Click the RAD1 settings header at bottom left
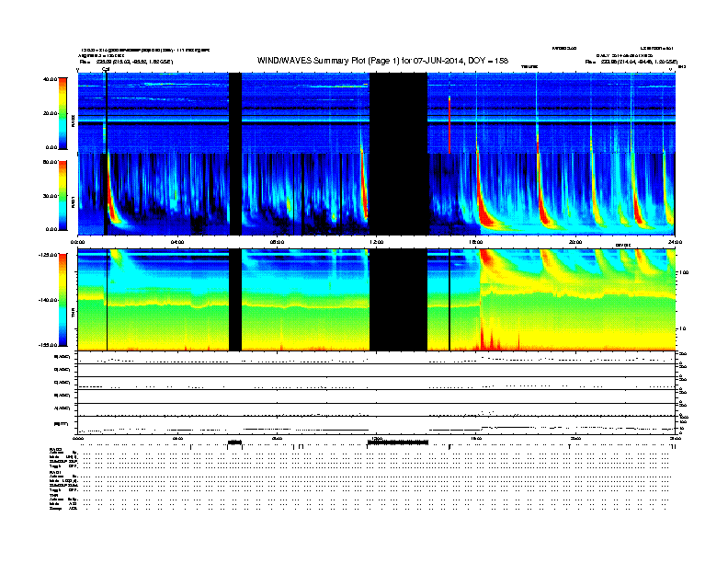This screenshot has height=563, width=728. (56, 472)
